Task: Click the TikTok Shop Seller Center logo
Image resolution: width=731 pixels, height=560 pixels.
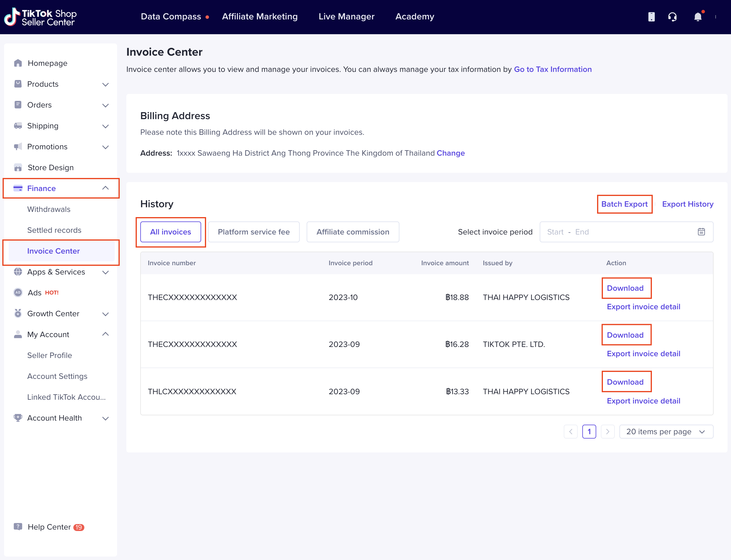Action: tap(40, 17)
